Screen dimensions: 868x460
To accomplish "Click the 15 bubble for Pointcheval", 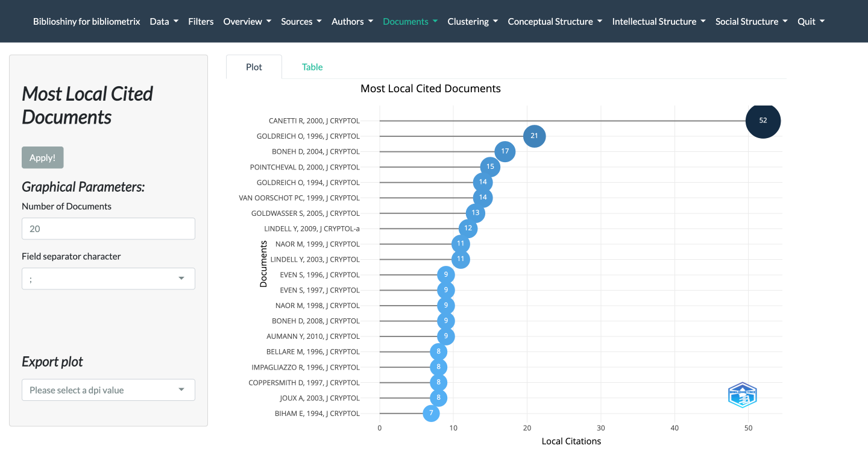I will (490, 167).
